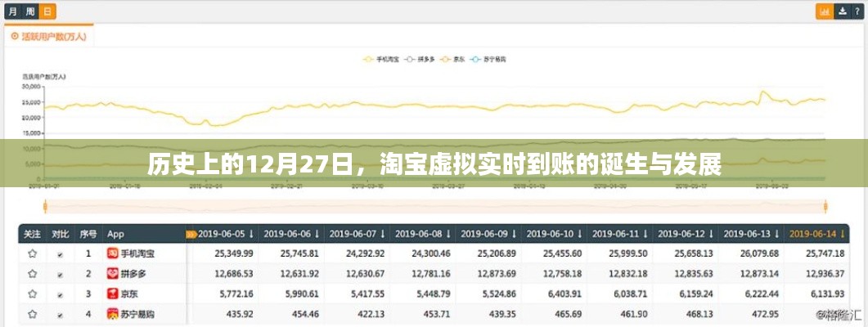This screenshot has width=868, height=327.
Task: Sort table by 2019-06-10 column
Action: [554, 234]
